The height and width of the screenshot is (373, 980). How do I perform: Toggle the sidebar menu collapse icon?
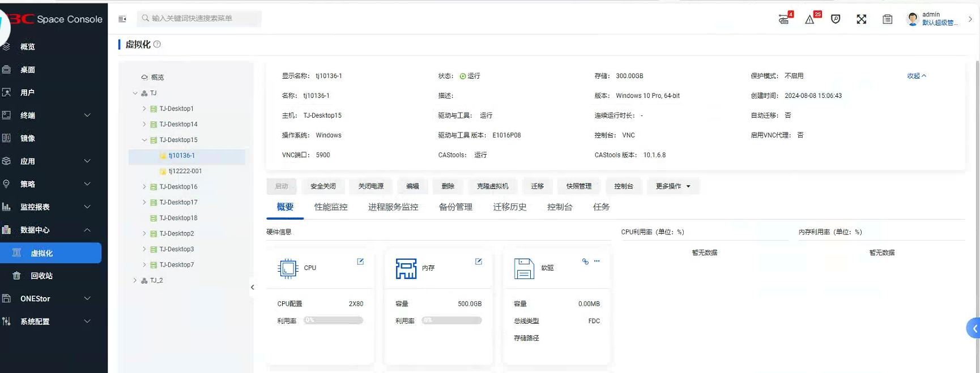click(122, 19)
